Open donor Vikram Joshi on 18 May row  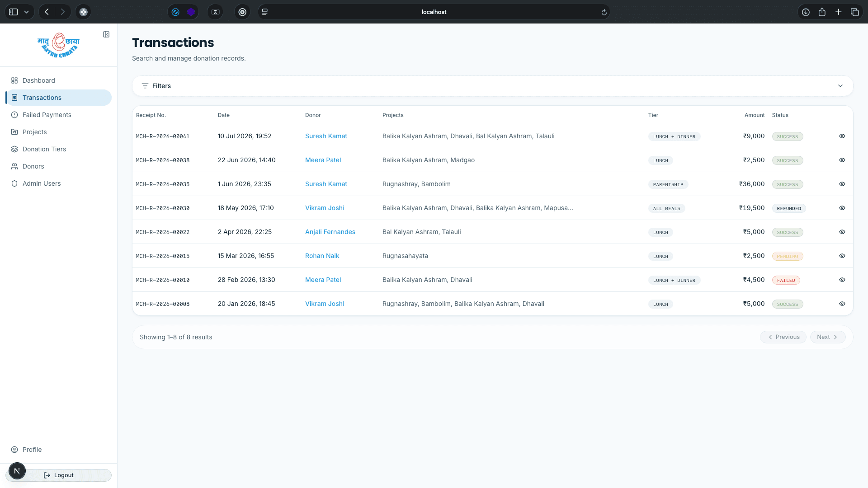tap(325, 208)
